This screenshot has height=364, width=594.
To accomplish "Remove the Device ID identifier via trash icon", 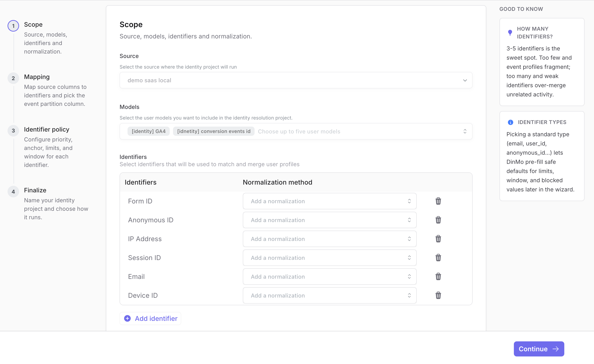I will [x=438, y=295].
